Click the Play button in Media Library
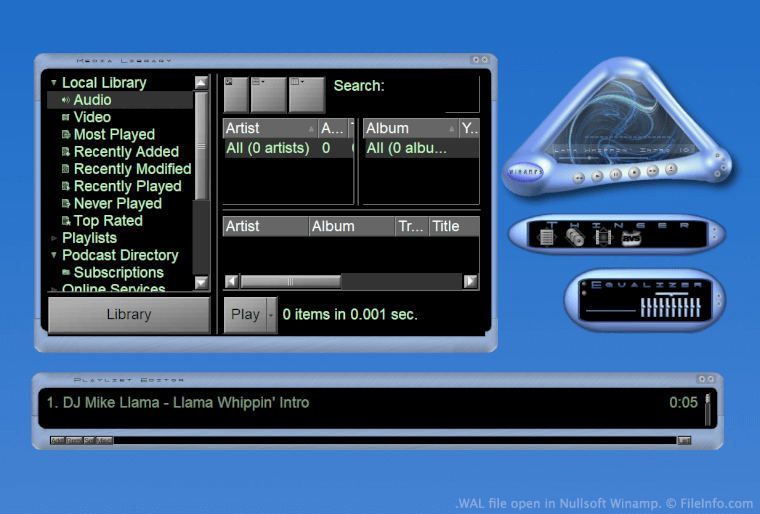Viewport: 760px width, 514px height. tap(245, 314)
